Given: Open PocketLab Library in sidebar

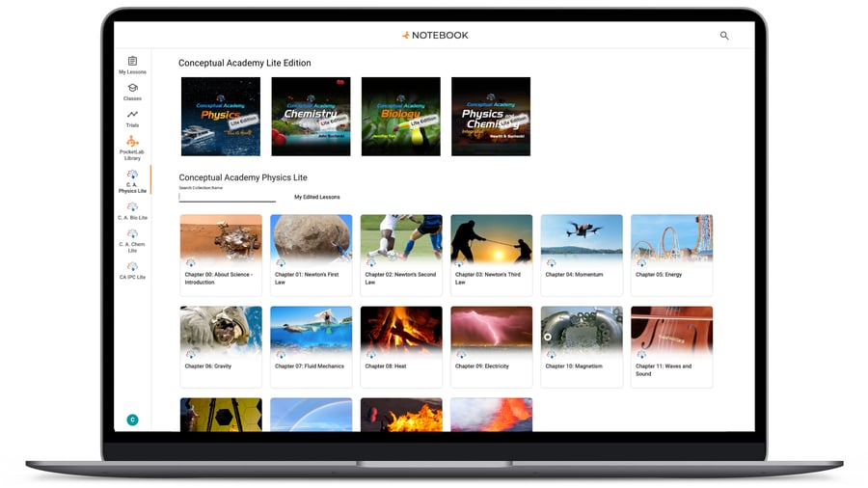Looking at the screenshot, I should click(x=132, y=148).
